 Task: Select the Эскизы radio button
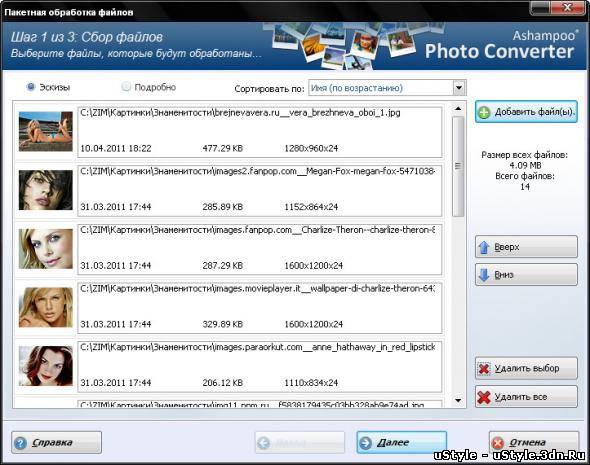31,87
